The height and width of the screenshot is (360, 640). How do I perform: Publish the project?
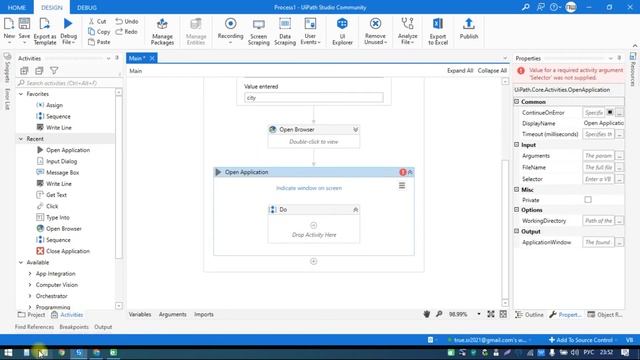pyautogui.click(x=469, y=29)
